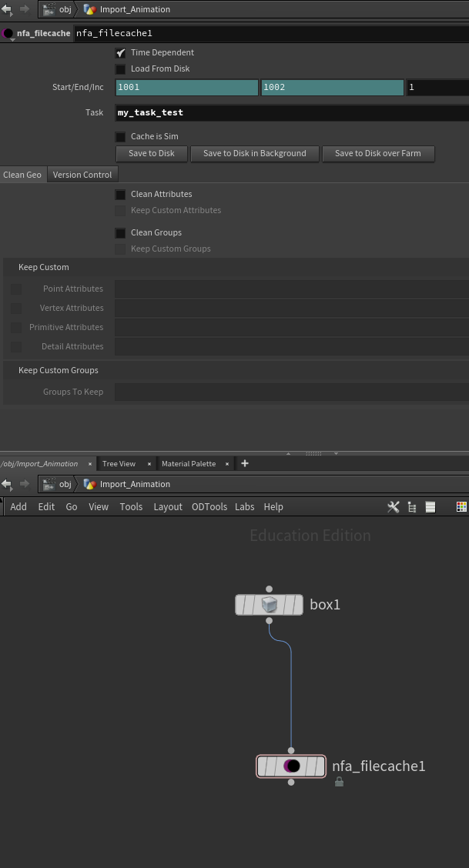Switch network view to tree list icon
This screenshot has height=868, width=469.
click(412, 507)
